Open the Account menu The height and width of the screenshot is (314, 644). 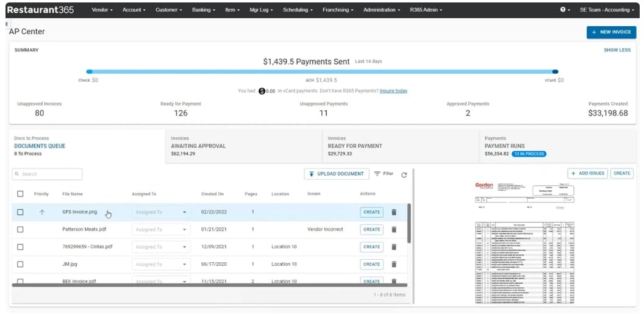pyautogui.click(x=134, y=10)
